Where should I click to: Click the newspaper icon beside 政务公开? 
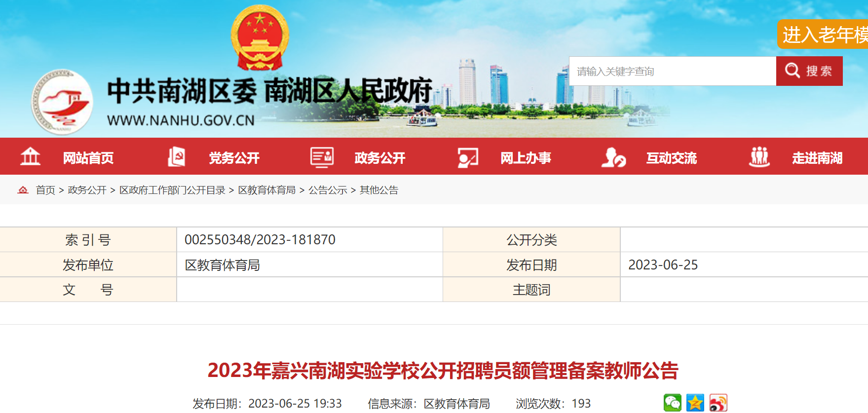(322, 157)
